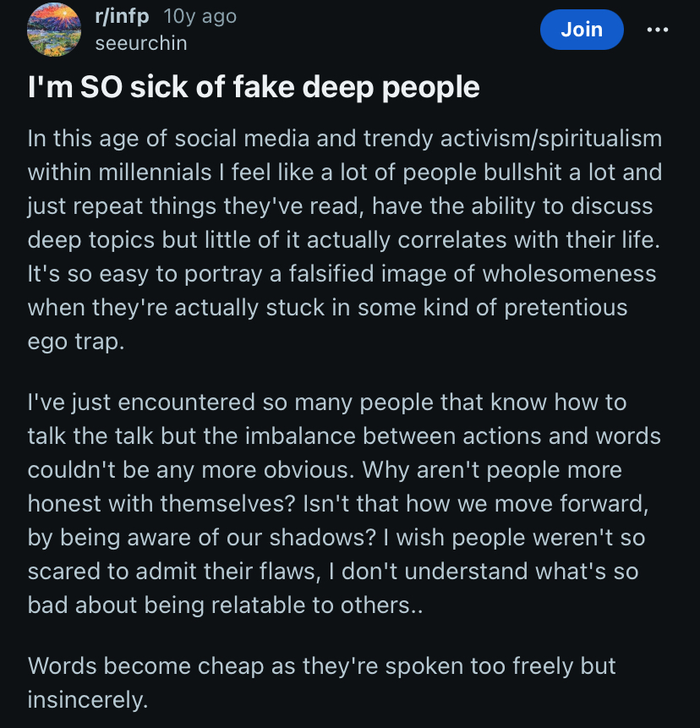Viewport: 700px width, 728px height.
Task: Open the r/infp subreddit link
Action: tap(123, 16)
